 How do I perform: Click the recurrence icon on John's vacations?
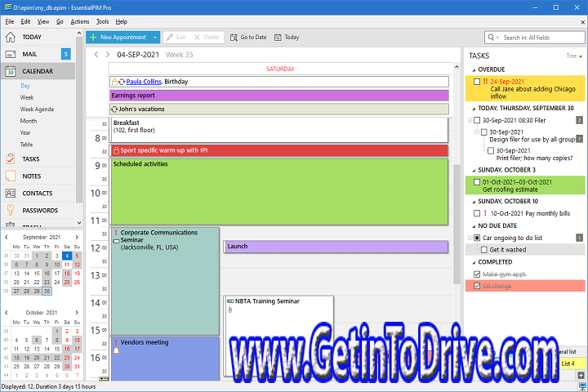click(114, 109)
